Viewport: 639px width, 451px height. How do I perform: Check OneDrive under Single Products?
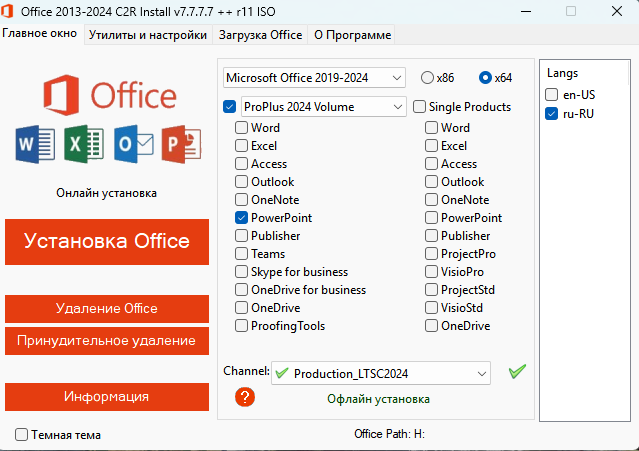point(431,326)
